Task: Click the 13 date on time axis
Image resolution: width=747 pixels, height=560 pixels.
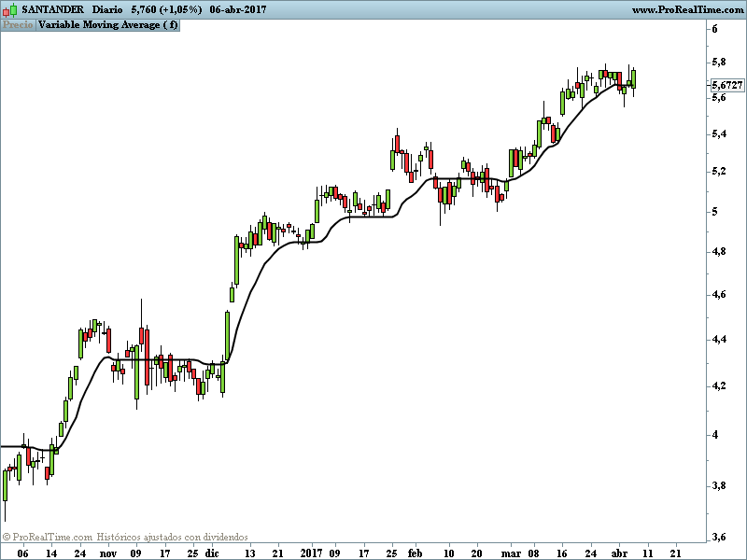Action: (249, 553)
